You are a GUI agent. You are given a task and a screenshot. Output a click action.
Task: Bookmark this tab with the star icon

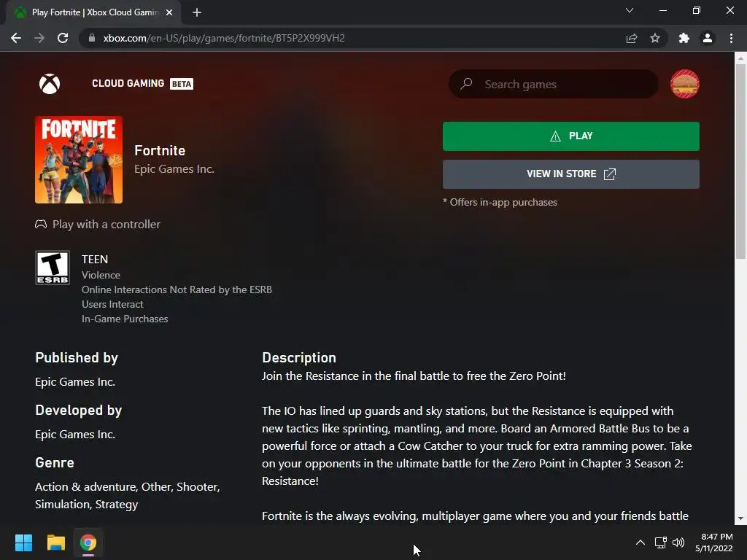coord(655,38)
